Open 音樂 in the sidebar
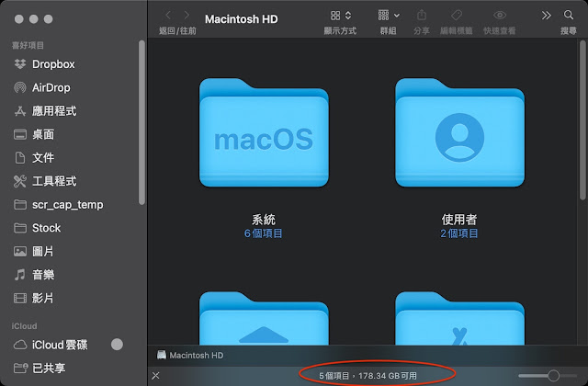This screenshot has height=386, width=588. pos(34,275)
